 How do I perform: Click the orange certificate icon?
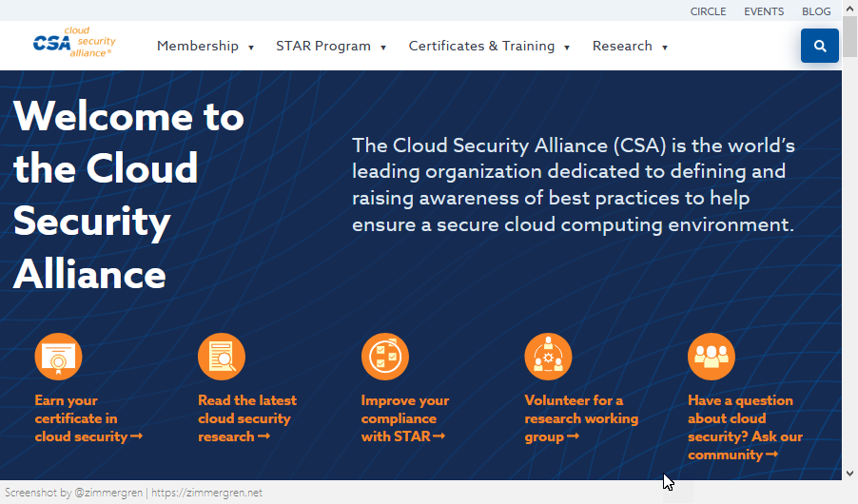click(x=58, y=358)
